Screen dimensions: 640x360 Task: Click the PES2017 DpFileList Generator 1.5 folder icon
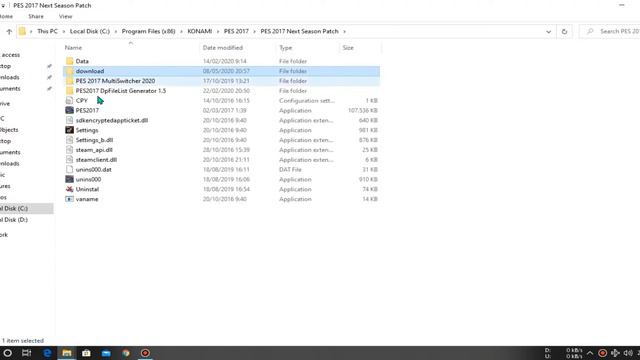coord(69,91)
